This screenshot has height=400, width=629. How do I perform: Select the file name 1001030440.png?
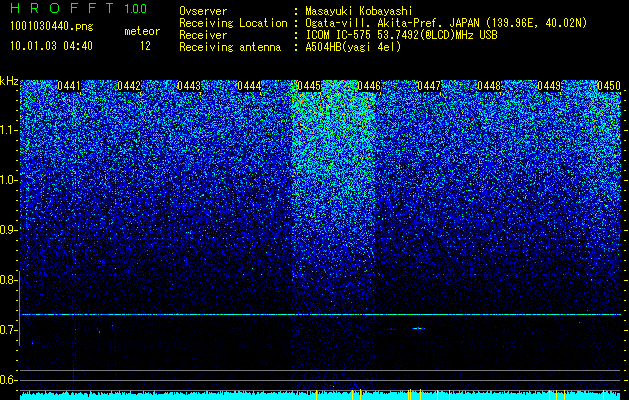pos(52,26)
